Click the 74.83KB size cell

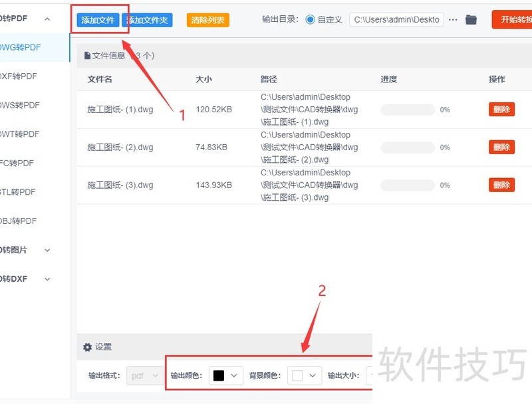point(211,147)
